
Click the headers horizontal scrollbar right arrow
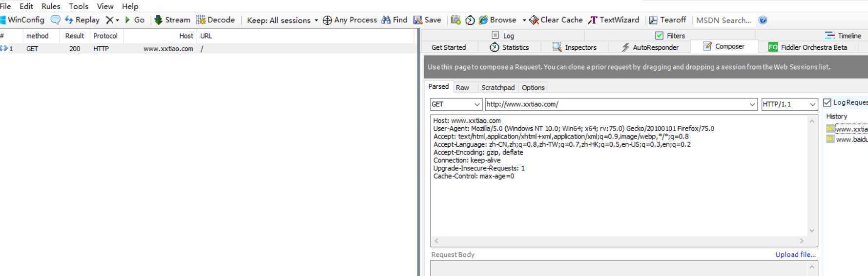click(802, 241)
